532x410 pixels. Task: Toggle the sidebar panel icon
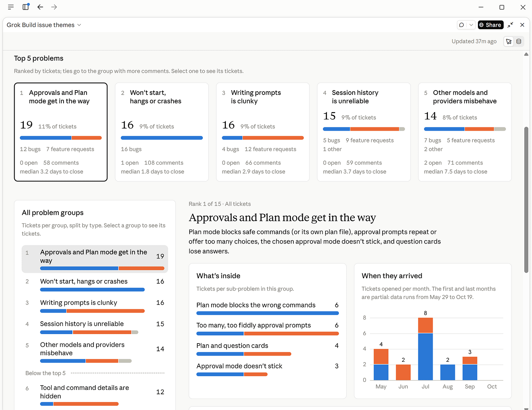(x=26, y=7)
